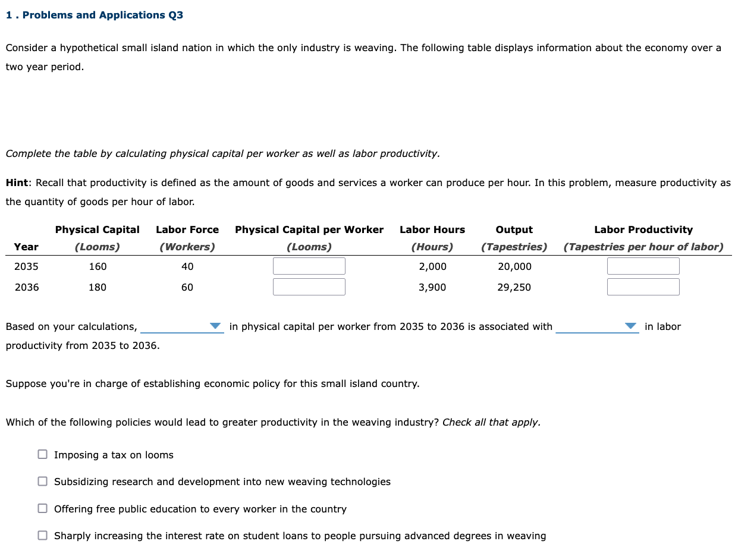Click the 2036 Physical Capital per Worker input box
Image resolution: width=735 pixels, height=560 pixels.
coord(309,287)
